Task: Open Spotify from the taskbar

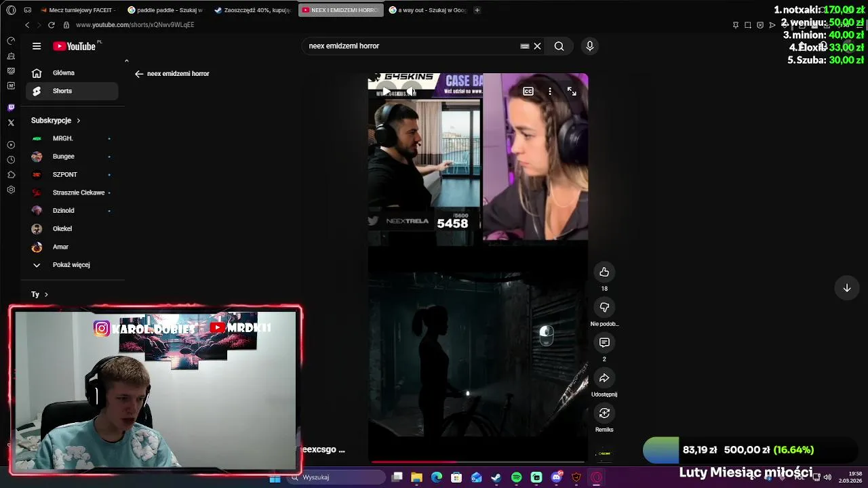Action: [517, 478]
